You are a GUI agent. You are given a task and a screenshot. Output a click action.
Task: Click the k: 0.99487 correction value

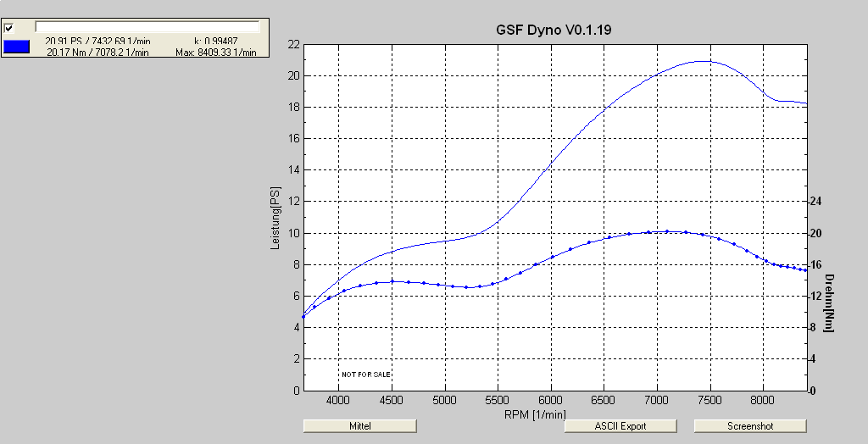[215, 41]
